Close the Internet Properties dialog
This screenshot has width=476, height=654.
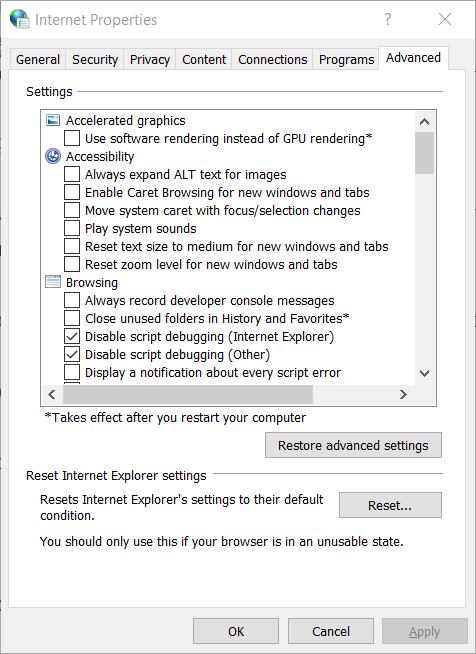point(445,19)
